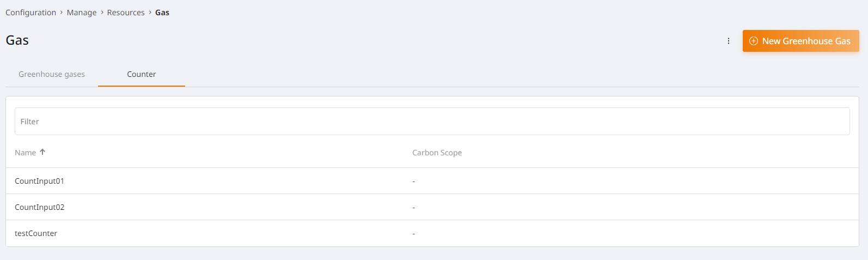Sort the table by Name column header

click(26, 153)
